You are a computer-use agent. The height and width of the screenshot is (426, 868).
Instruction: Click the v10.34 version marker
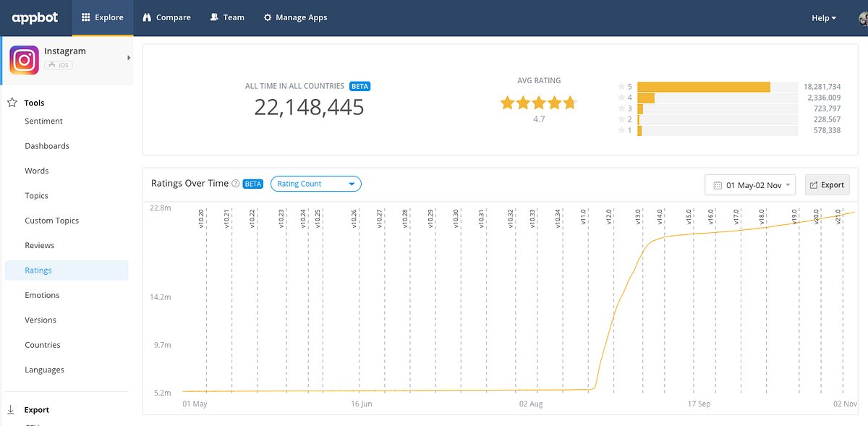tap(557, 218)
